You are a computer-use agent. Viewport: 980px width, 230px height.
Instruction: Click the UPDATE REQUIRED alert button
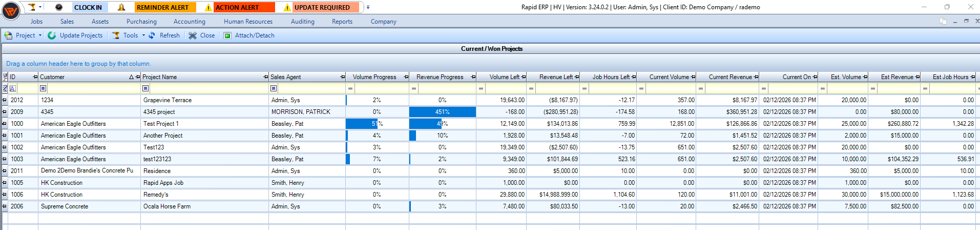tap(322, 7)
